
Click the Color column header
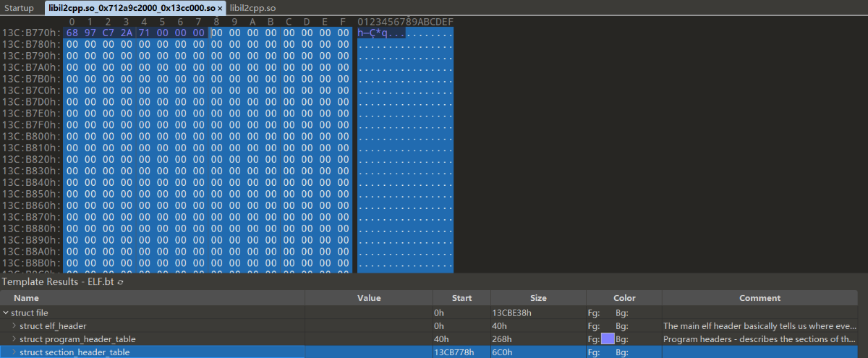[624, 298]
